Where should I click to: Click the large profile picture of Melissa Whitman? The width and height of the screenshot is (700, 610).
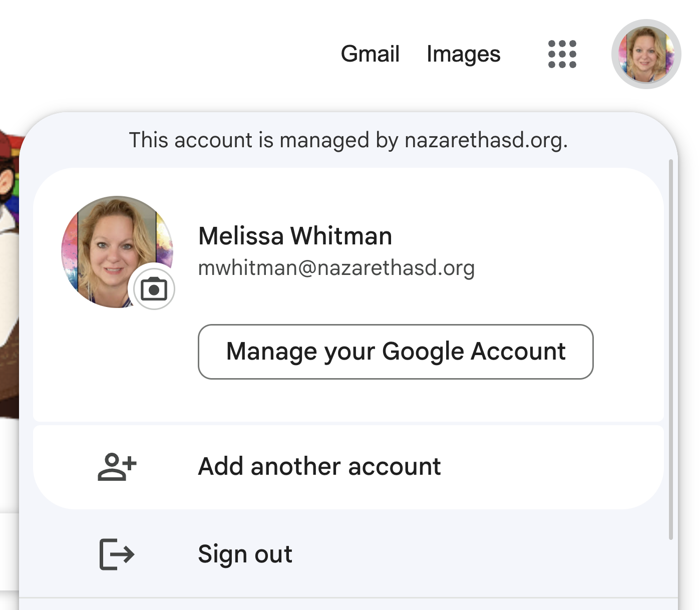(117, 252)
